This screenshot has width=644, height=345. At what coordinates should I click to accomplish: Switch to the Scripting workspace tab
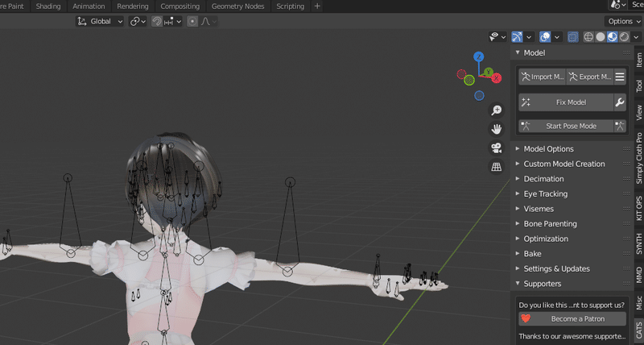pos(291,6)
